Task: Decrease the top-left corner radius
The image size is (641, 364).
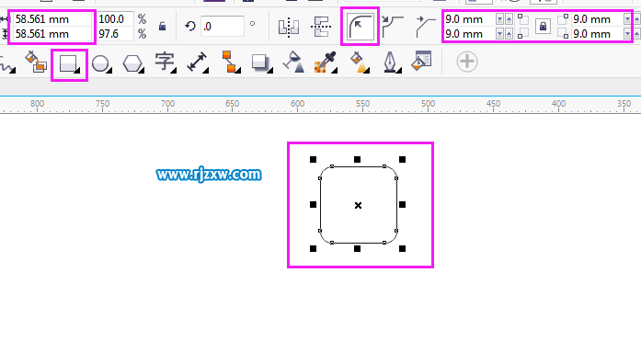Action: click(x=499, y=19)
